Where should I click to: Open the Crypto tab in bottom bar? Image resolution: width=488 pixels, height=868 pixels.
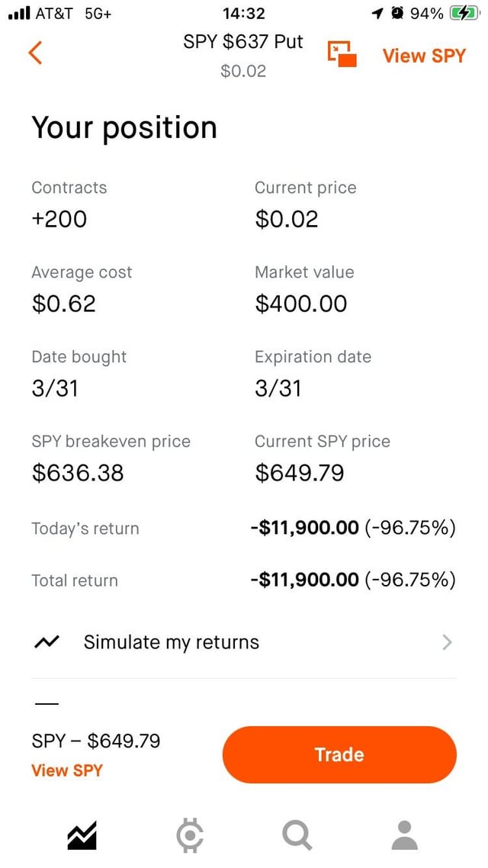(189, 834)
